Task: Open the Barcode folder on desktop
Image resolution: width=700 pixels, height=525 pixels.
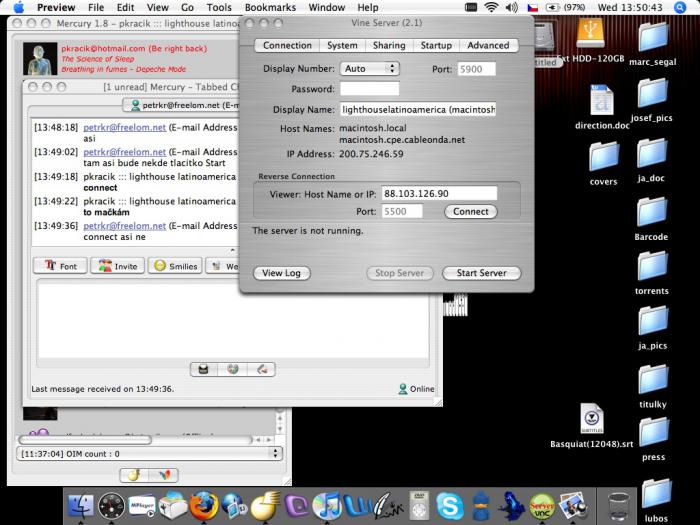Action: point(652,212)
